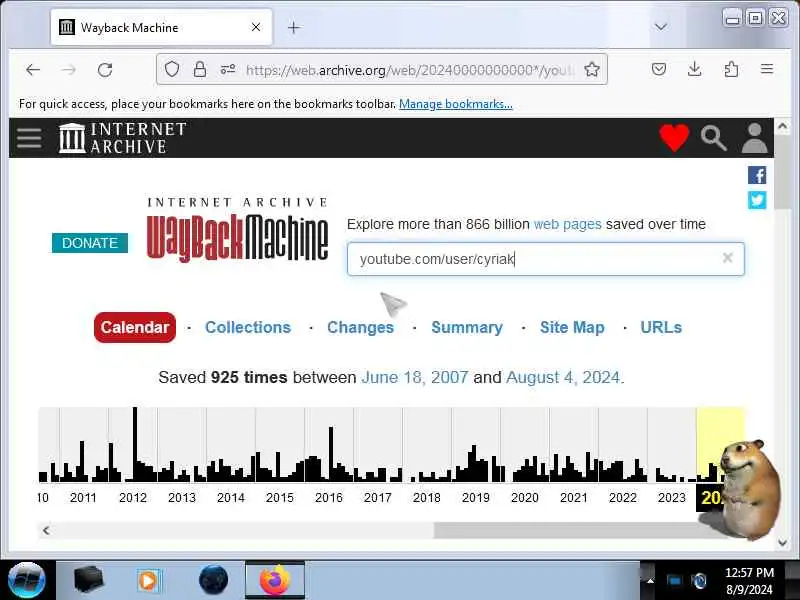Open the media player taskbar icon
The height and width of the screenshot is (600, 800).
[148, 580]
